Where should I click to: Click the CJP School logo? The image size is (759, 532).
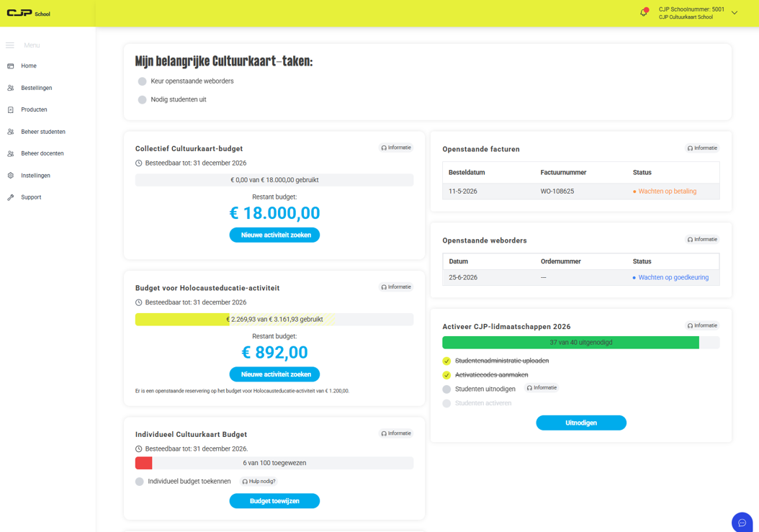pyautogui.click(x=29, y=13)
